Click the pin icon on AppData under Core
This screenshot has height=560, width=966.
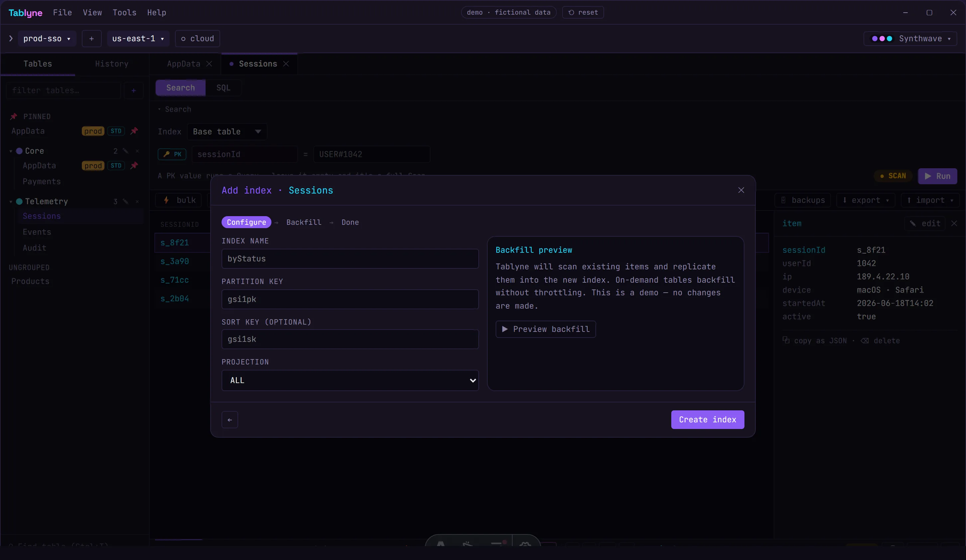(x=134, y=166)
